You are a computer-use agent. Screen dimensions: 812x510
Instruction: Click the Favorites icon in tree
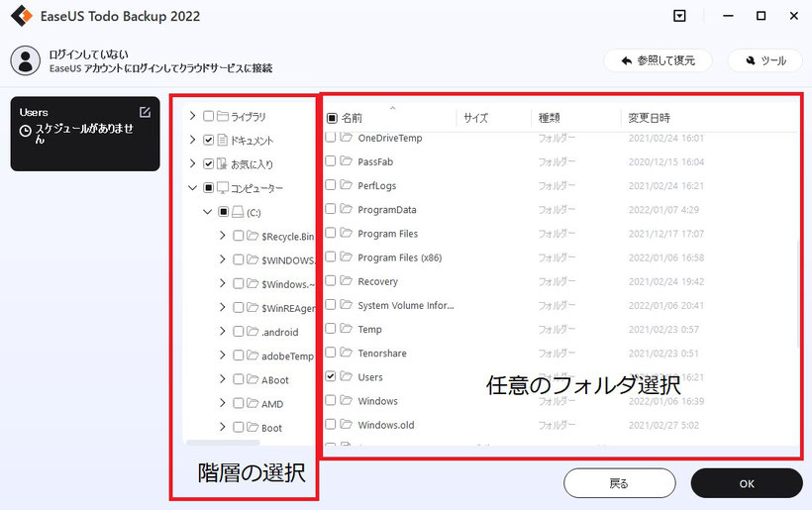[222, 163]
